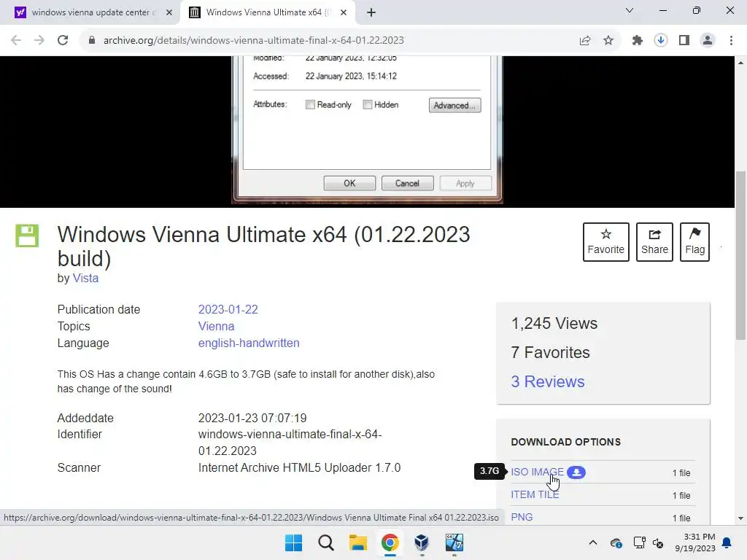The image size is (747, 560).
Task: Download the ISO IMAGE file
Action: [538, 472]
